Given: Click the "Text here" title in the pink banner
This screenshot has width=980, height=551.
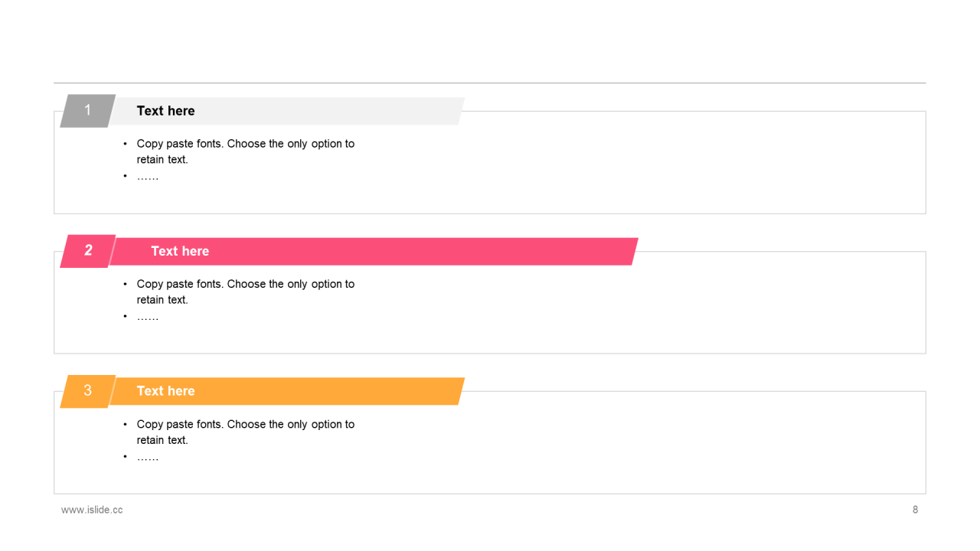Looking at the screenshot, I should (180, 251).
